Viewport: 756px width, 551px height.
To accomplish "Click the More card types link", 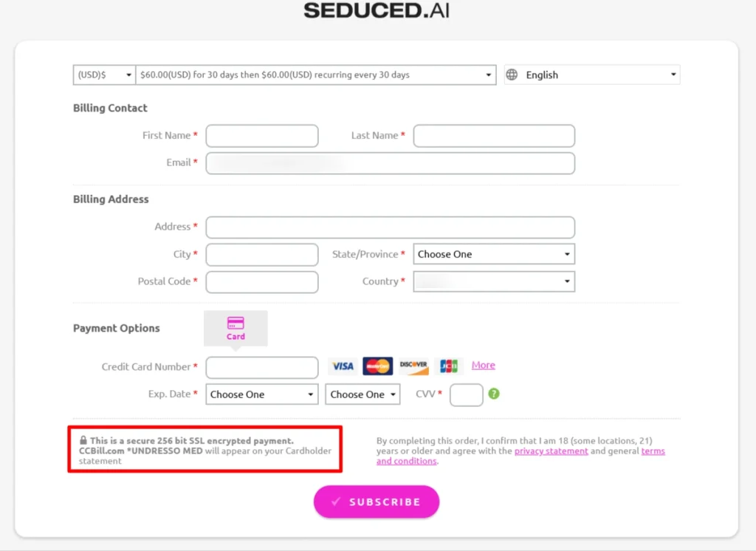I will tap(483, 365).
